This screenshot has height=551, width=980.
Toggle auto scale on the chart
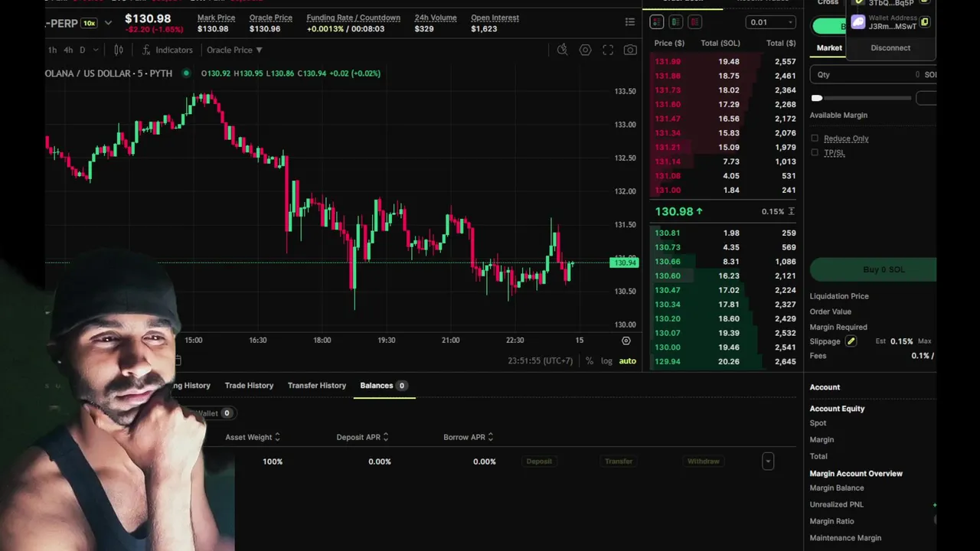click(x=628, y=361)
